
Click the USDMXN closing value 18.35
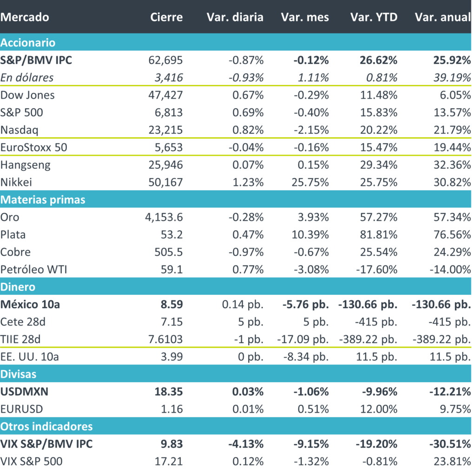click(170, 391)
